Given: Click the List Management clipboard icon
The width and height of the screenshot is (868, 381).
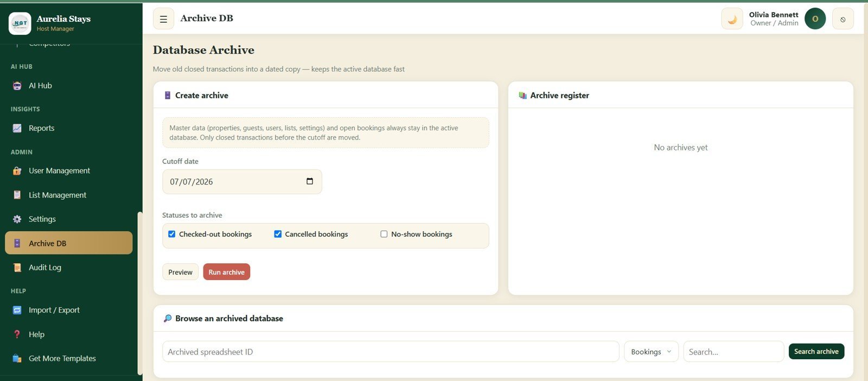Looking at the screenshot, I should (17, 195).
